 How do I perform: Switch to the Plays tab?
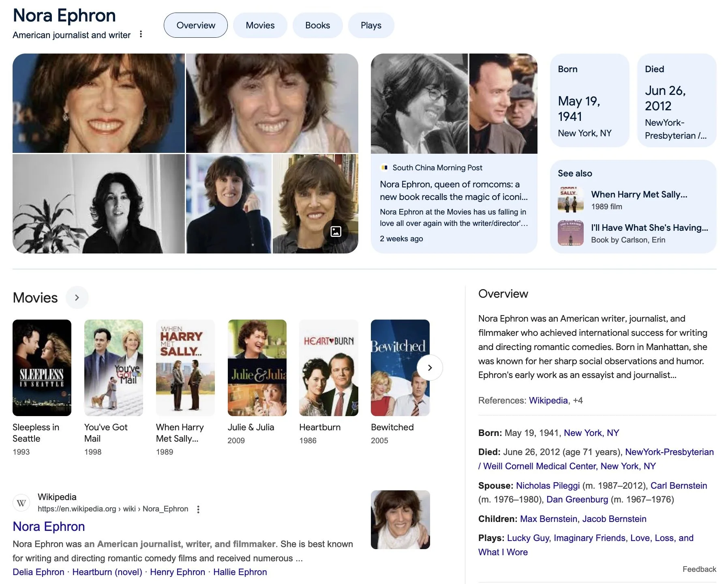click(371, 25)
